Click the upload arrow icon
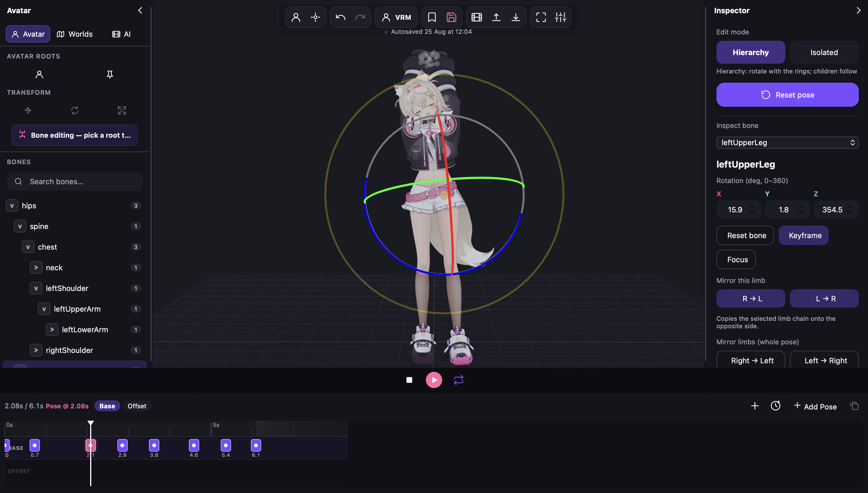The width and height of the screenshot is (868, 493). [496, 17]
